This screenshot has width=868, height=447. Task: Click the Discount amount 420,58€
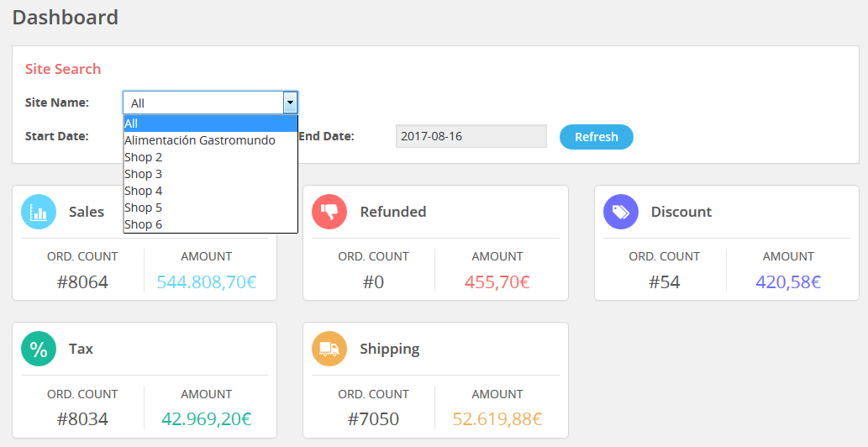coord(788,282)
